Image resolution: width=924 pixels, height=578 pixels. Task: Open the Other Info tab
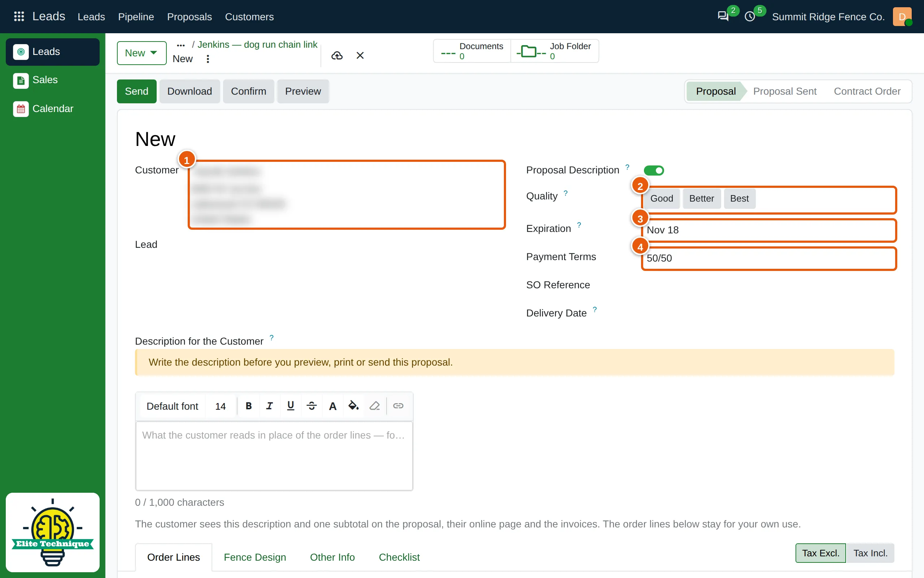(332, 557)
